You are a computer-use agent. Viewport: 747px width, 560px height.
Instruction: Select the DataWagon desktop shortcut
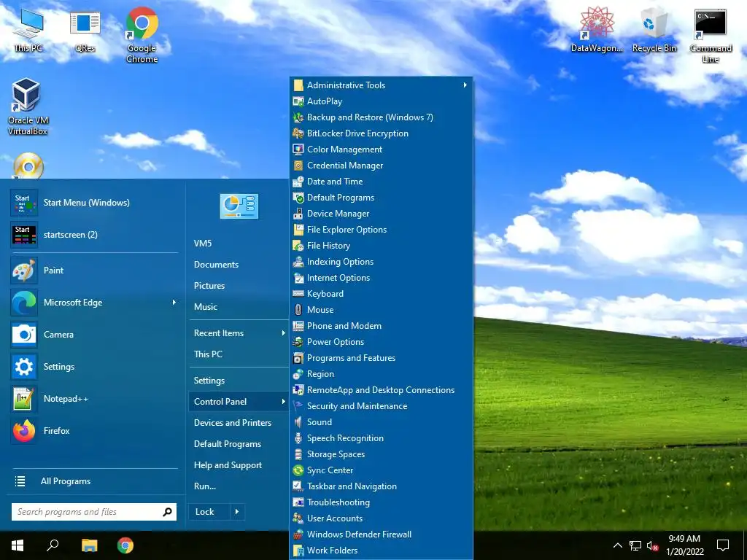597,31
